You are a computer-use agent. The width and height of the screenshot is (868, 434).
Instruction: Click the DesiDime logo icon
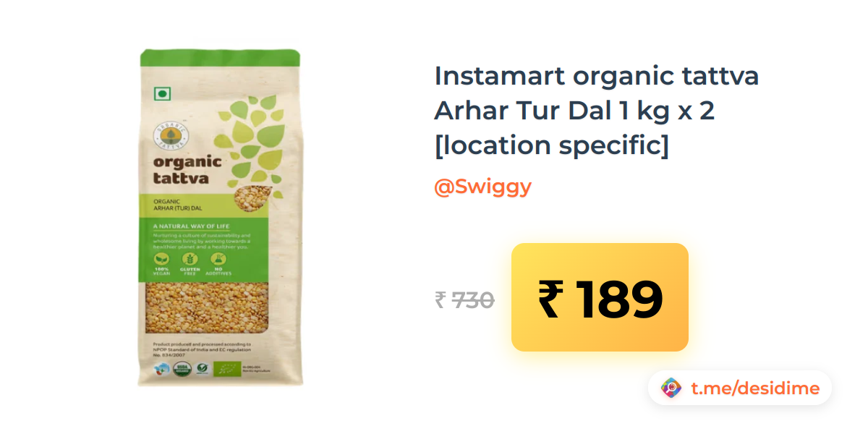[x=672, y=388]
